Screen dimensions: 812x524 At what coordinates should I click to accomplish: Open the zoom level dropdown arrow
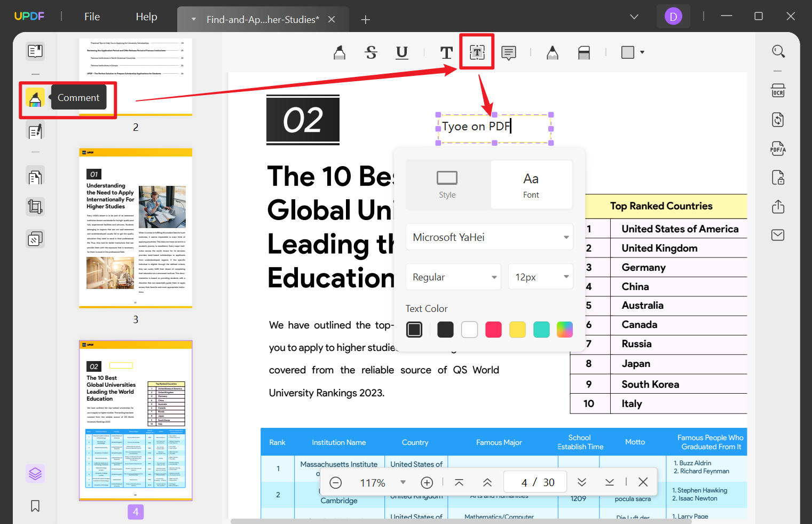click(403, 482)
